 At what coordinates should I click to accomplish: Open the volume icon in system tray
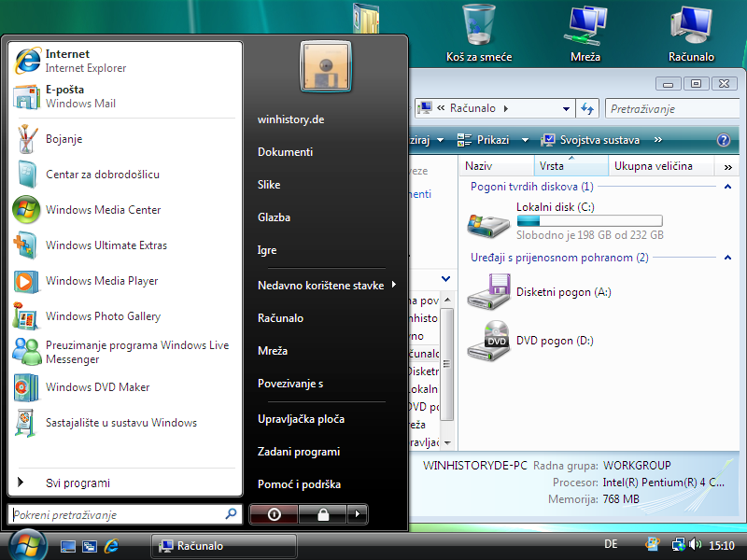click(x=696, y=544)
